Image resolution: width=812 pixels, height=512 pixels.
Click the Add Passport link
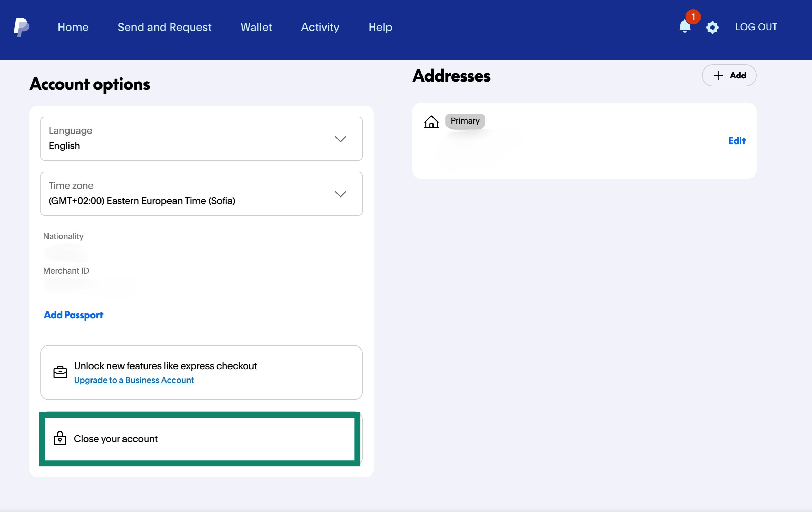[x=73, y=314]
